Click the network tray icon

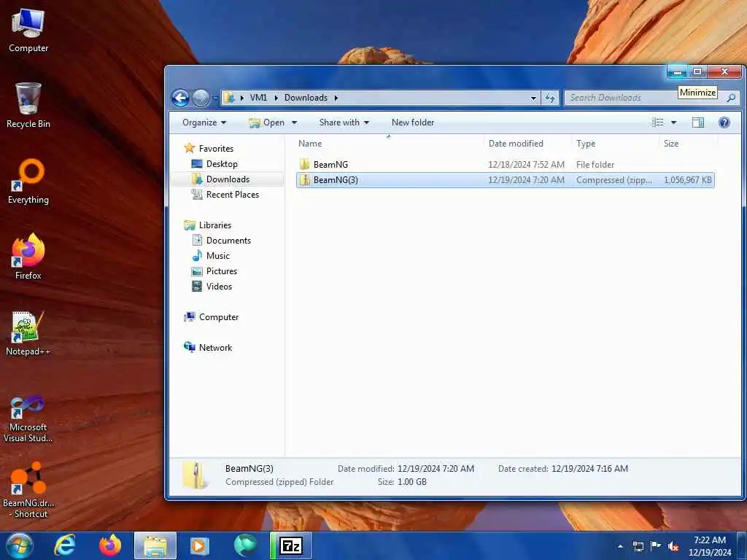(x=638, y=546)
